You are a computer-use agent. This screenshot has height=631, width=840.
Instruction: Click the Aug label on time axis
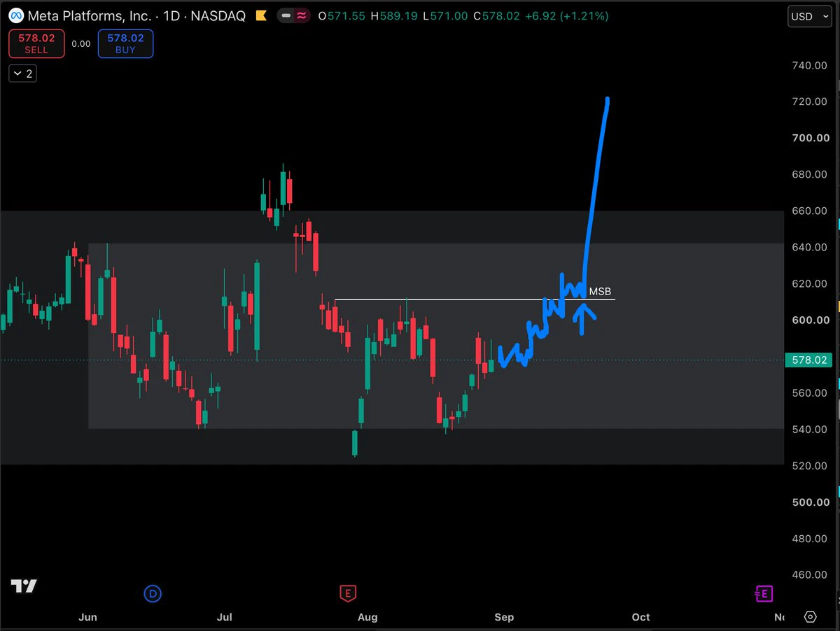click(x=367, y=617)
